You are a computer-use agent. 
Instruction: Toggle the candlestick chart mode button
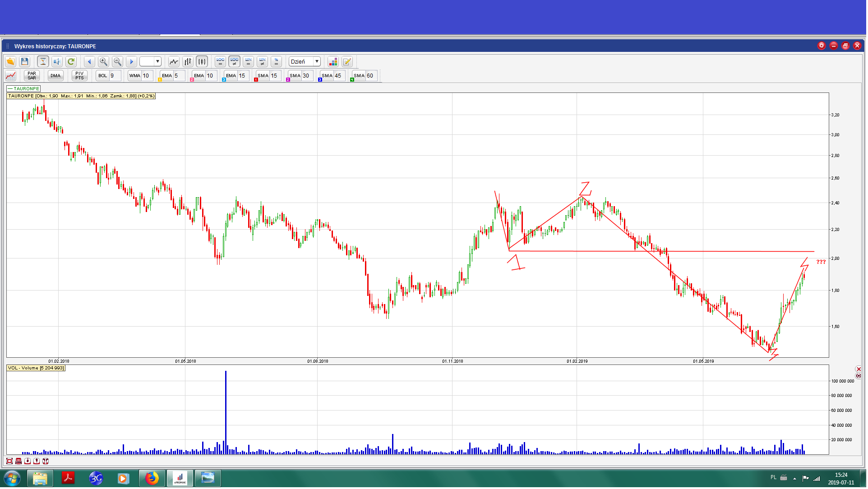(x=202, y=62)
